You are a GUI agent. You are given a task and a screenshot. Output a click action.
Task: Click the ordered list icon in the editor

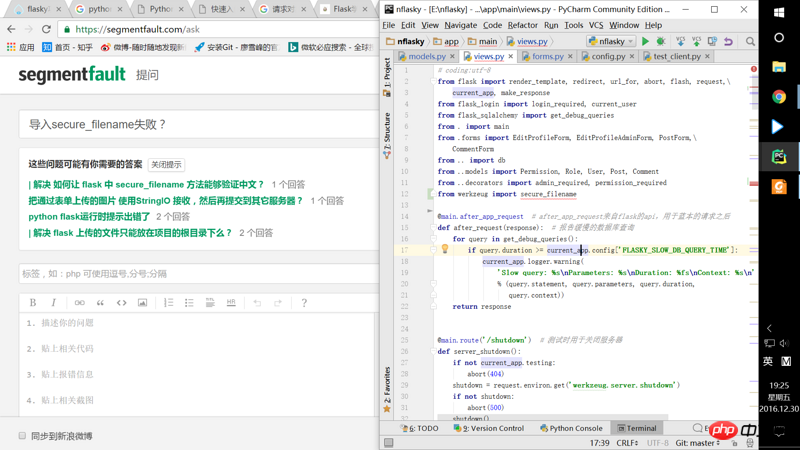click(x=168, y=302)
